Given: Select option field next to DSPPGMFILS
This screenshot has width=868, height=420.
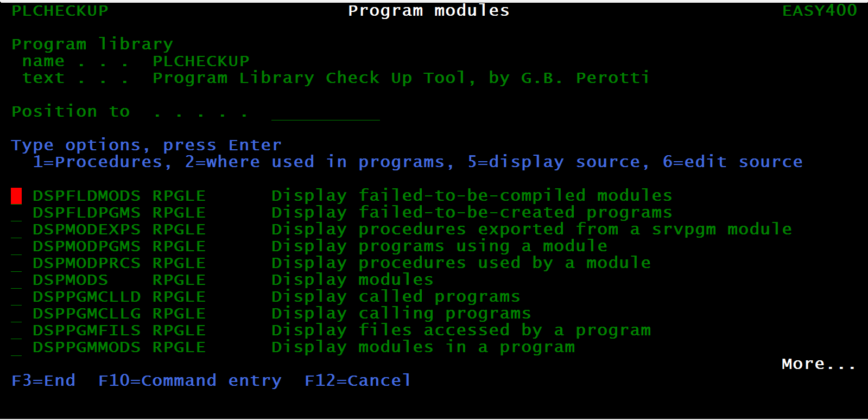Looking at the screenshot, I should click(16, 330).
